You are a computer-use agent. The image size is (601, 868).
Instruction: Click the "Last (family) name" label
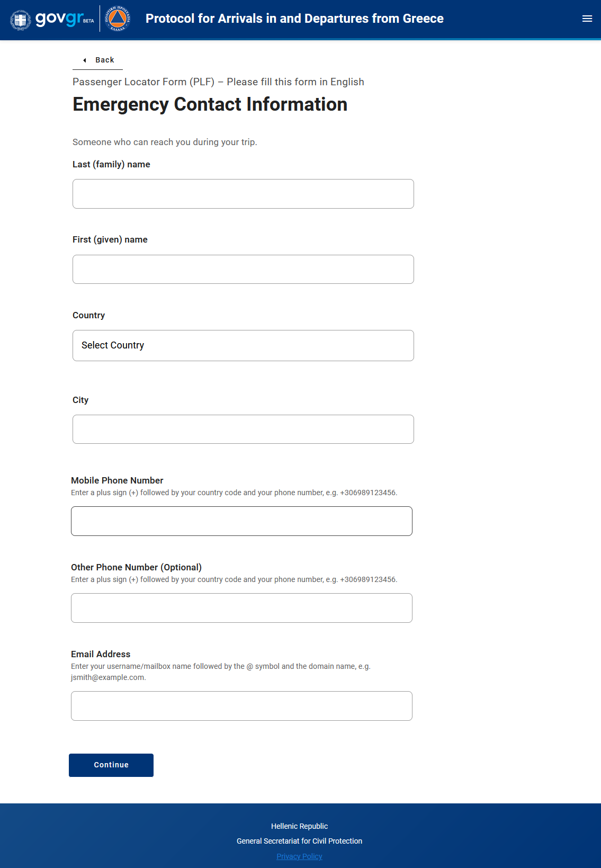[x=111, y=165]
